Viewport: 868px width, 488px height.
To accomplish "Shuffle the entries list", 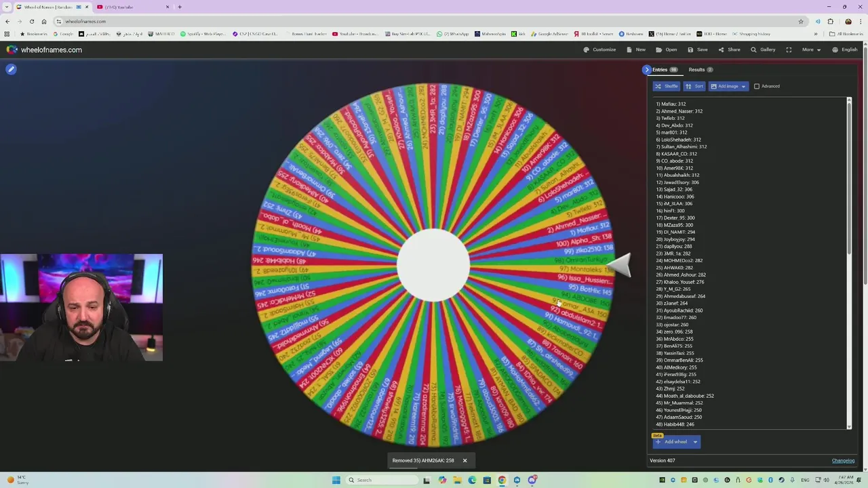I will pos(667,86).
